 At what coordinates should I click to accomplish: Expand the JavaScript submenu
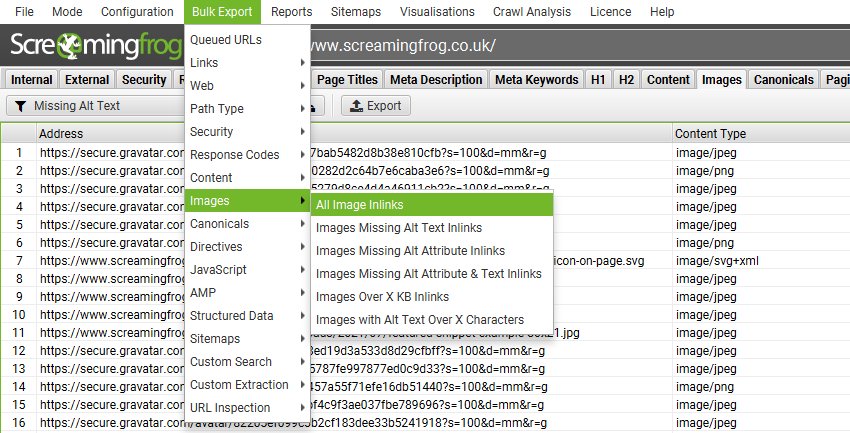click(247, 270)
